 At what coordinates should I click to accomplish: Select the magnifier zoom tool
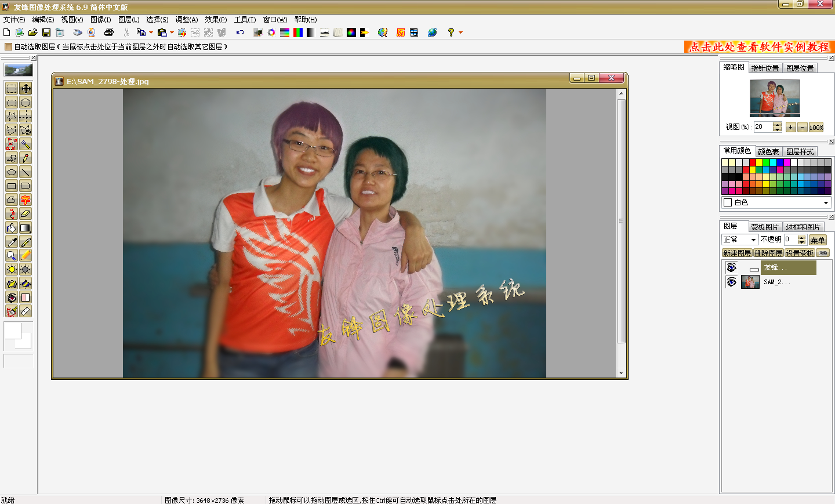click(12, 256)
